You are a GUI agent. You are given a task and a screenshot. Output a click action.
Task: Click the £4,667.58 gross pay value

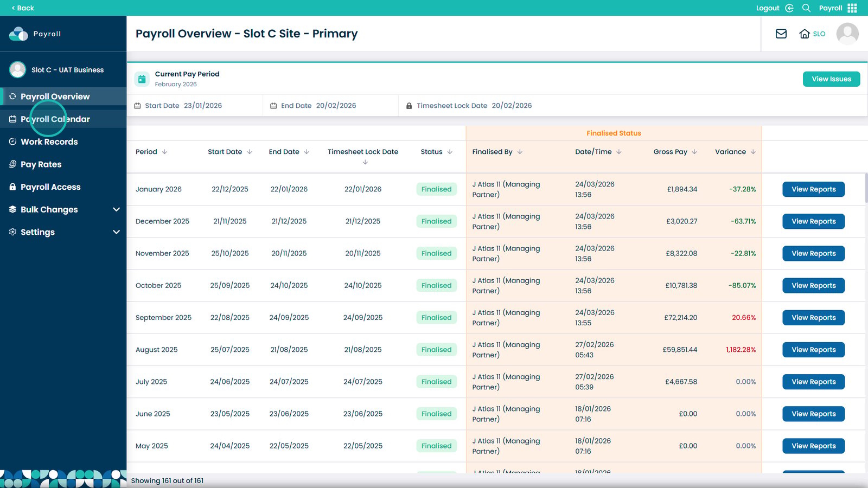coord(681,382)
